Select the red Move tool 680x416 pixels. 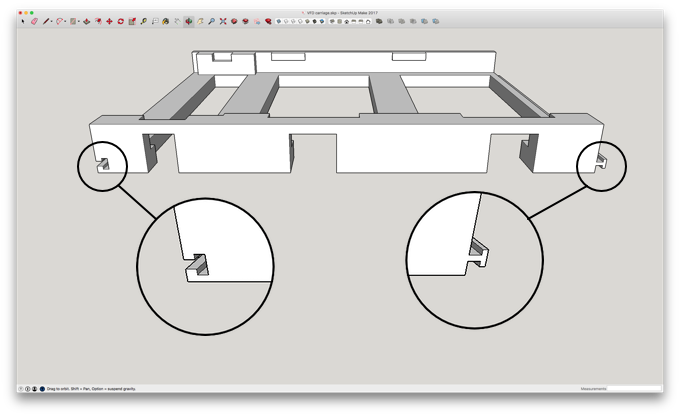(x=109, y=21)
